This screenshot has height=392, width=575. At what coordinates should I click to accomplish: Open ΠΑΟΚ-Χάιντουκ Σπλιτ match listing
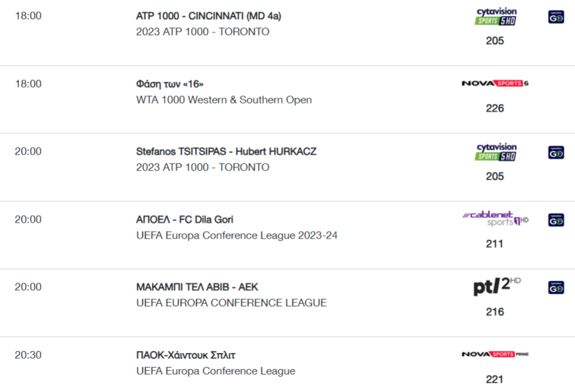185,355
